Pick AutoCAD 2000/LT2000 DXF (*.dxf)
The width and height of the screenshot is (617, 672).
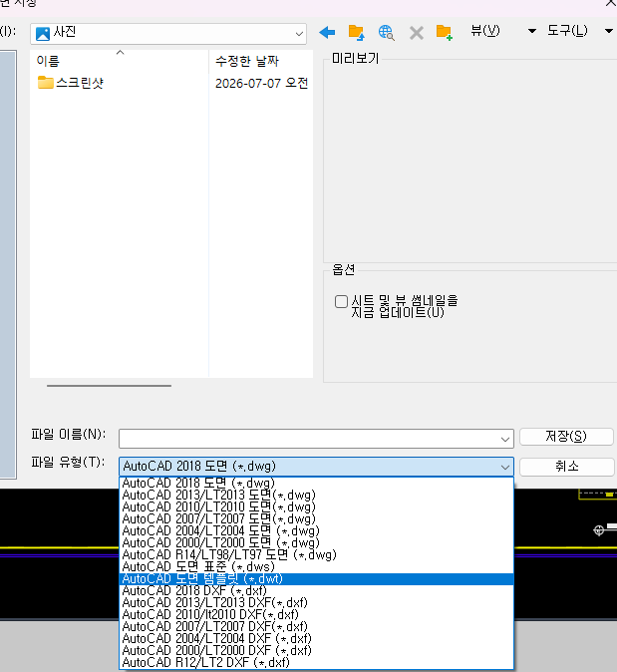click(316, 651)
